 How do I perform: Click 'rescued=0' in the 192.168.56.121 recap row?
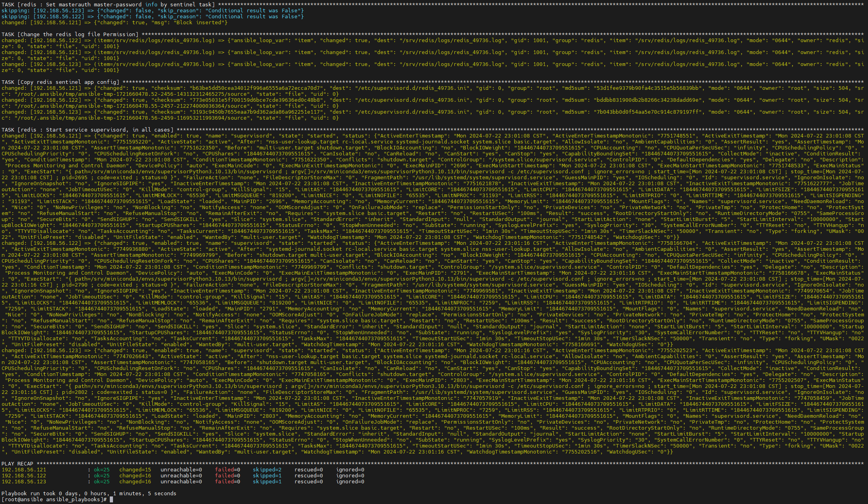click(309, 470)
